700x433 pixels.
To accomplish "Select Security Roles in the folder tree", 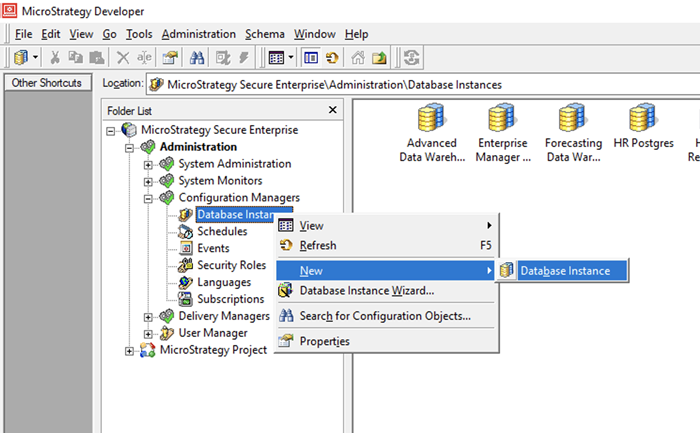I will tap(231, 265).
